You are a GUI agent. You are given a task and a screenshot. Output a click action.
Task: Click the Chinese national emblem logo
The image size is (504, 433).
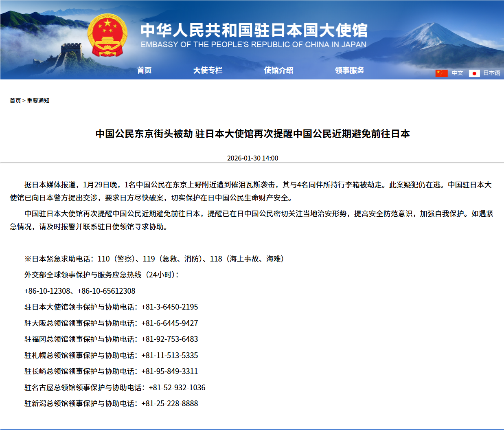(x=107, y=35)
